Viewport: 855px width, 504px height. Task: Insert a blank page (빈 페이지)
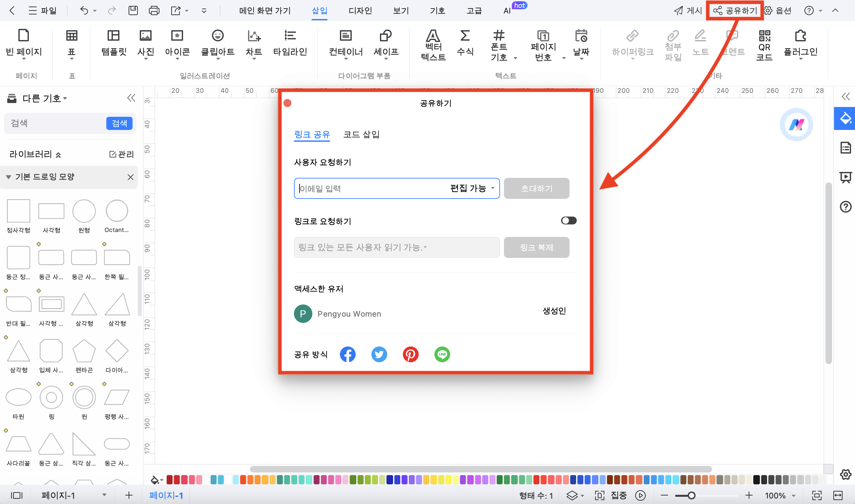[x=24, y=44]
